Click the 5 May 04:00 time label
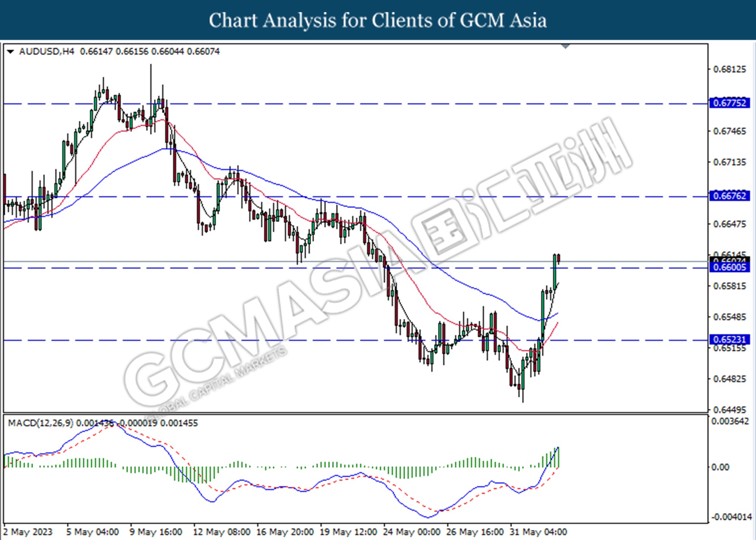The width and height of the screenshot is (756, 540). tap(93, 532)
